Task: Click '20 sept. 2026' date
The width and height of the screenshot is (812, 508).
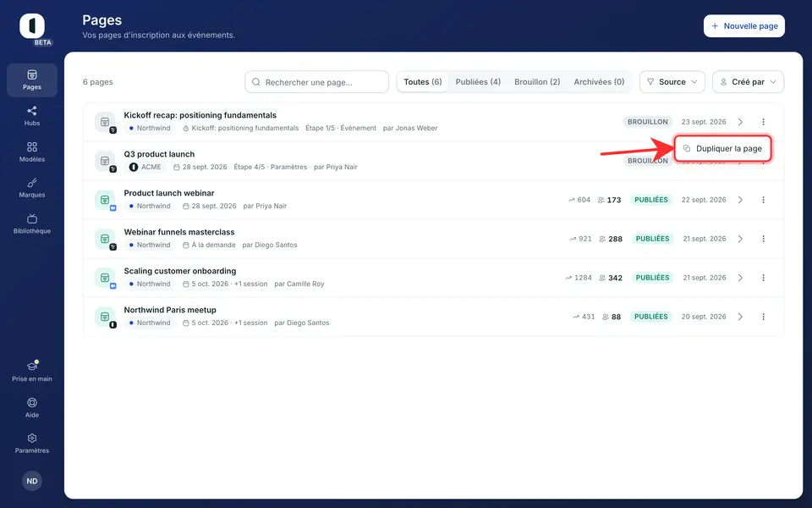Action: click(704, 316)
